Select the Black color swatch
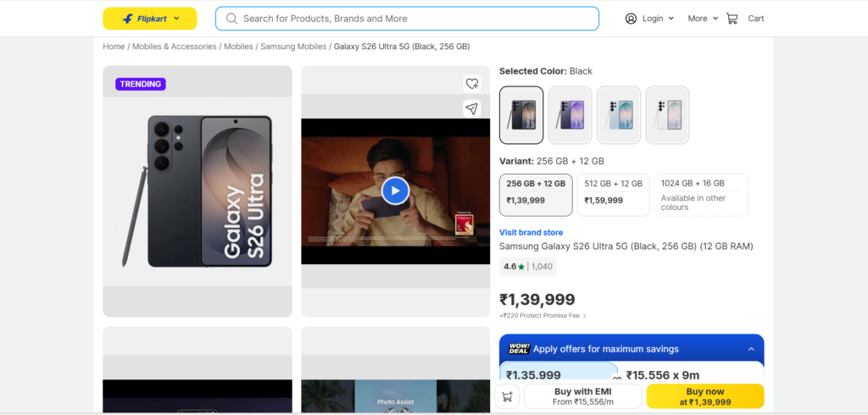Screen dimensions: 868x415 pyautogui.click(x=521, y=115)
